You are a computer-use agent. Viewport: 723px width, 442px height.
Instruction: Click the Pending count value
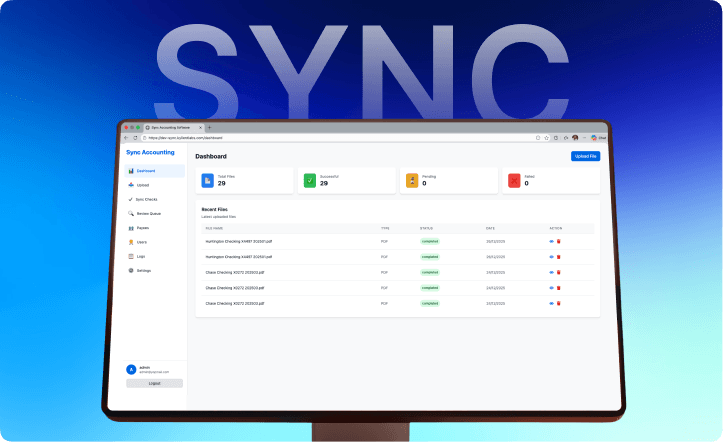coord(424,183)
